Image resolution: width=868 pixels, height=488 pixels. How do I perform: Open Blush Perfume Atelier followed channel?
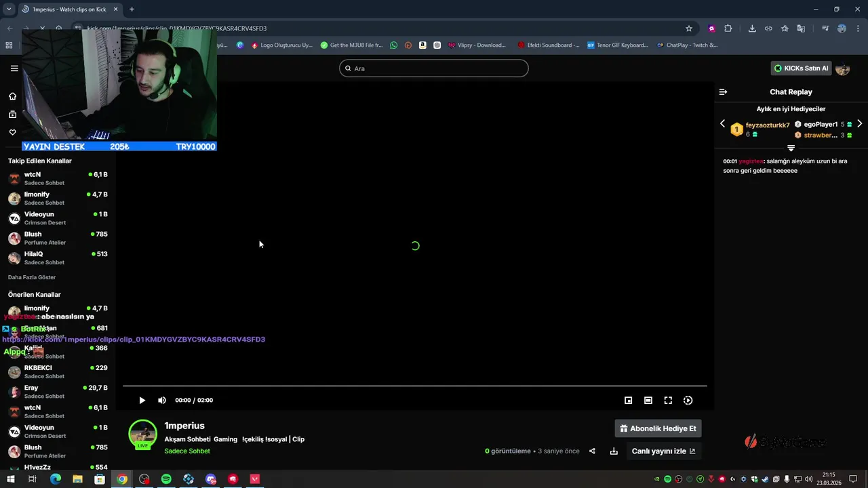58,238
